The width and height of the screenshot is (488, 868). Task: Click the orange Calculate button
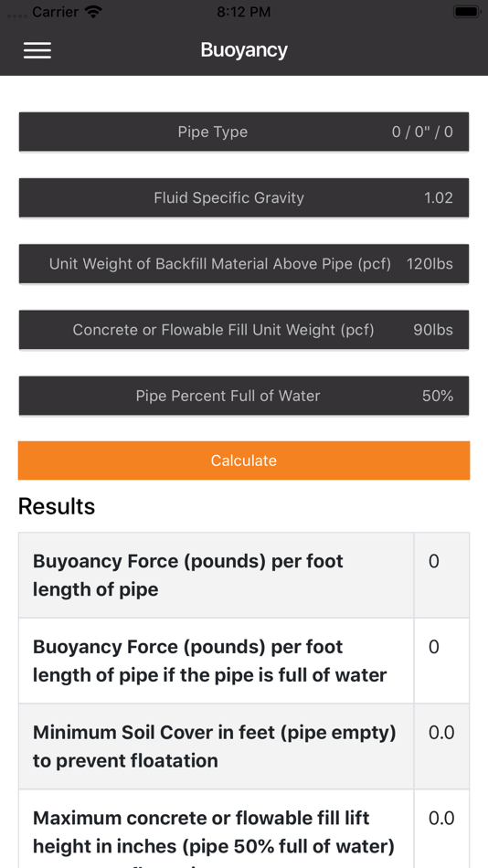244,460
